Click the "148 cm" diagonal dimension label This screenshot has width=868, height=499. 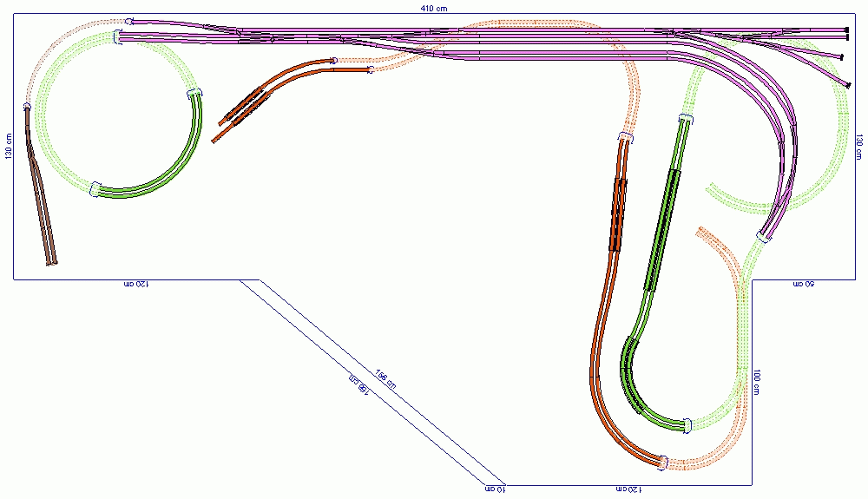(x=358, y=384)
